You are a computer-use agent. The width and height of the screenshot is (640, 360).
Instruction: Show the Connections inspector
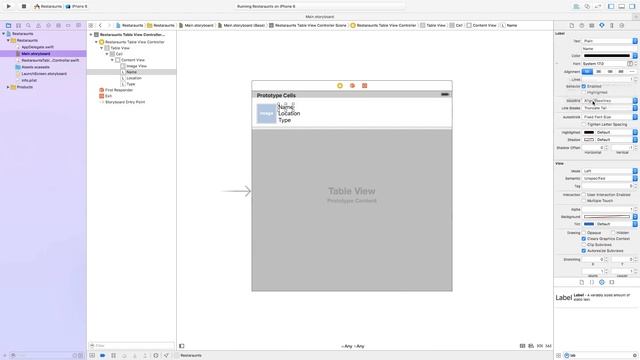[622, 25]
